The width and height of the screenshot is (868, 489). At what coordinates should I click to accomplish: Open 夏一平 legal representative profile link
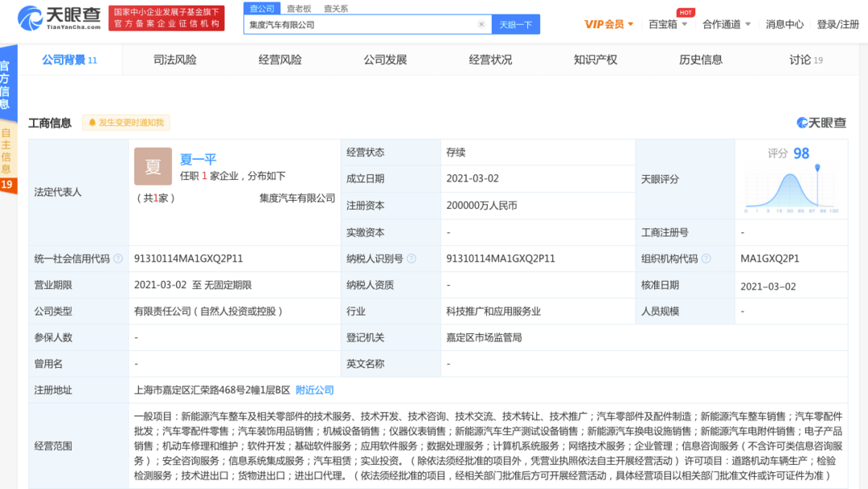pyautogui.click(x=199, y=159)
